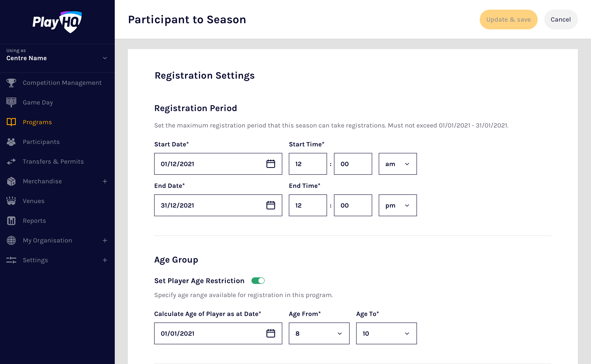The height and width of the screenshot is (364, 591).
Task: Open the Age To dropdown
Action: pos(386,333)
